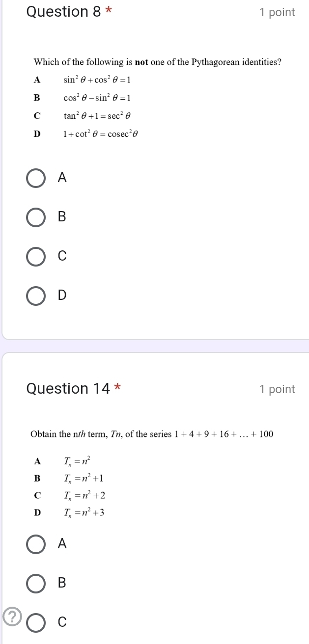Pick answer C for Question 14
Image resolution: width=309 pixels, height=644 pixels.
(x=36, y=621)
